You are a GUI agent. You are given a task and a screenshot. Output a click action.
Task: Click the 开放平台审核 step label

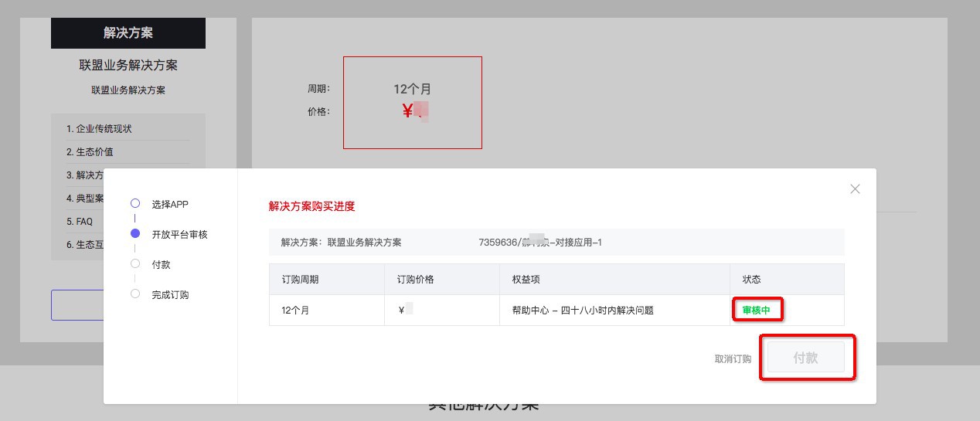click(179, 234)
